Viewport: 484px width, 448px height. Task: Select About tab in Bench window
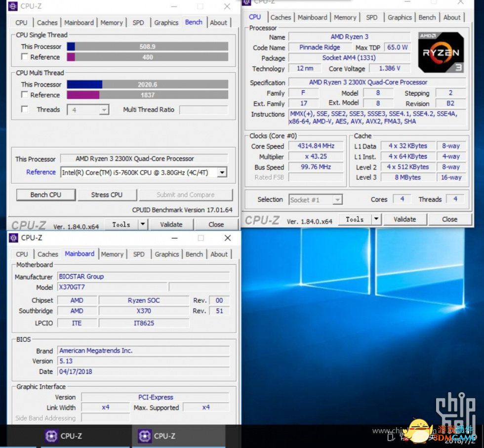[x=218, y=23]
